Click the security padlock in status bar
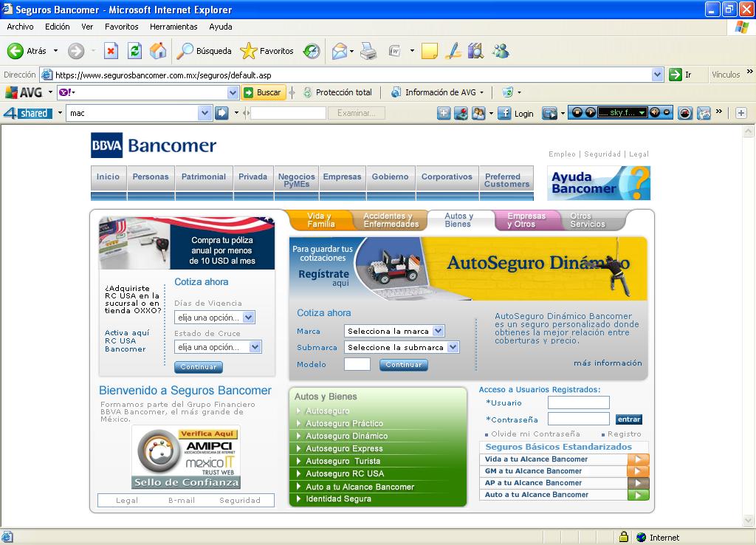The width and height of the screenshot is (756, 545). click(624, 537)
